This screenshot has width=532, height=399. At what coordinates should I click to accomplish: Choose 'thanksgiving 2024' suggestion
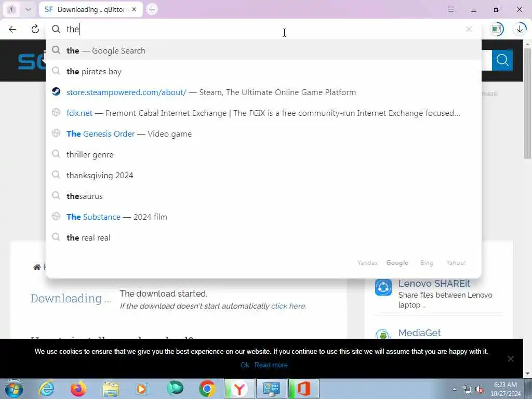click(x=263, y=176)
